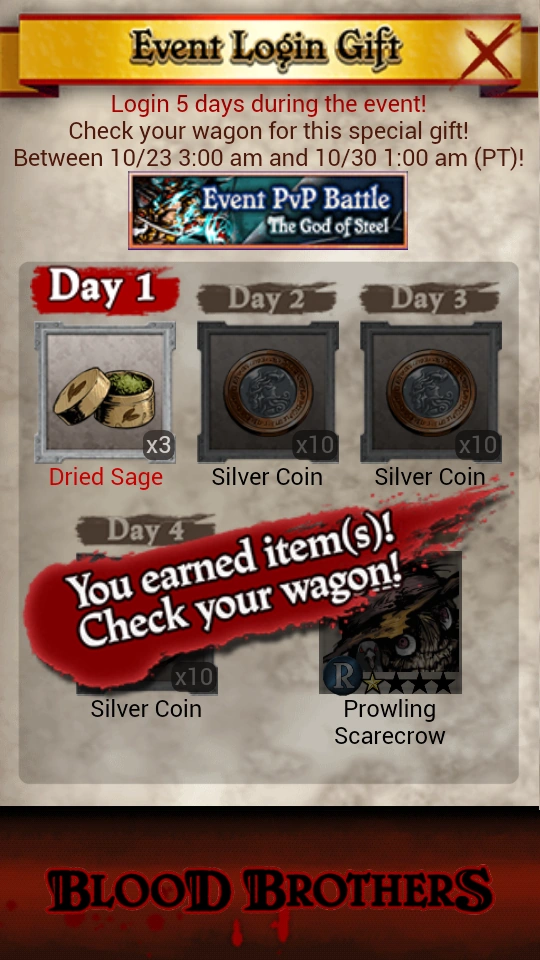
Task: Click the Prowling Scarecrow name text
Action: coord(390,722)
